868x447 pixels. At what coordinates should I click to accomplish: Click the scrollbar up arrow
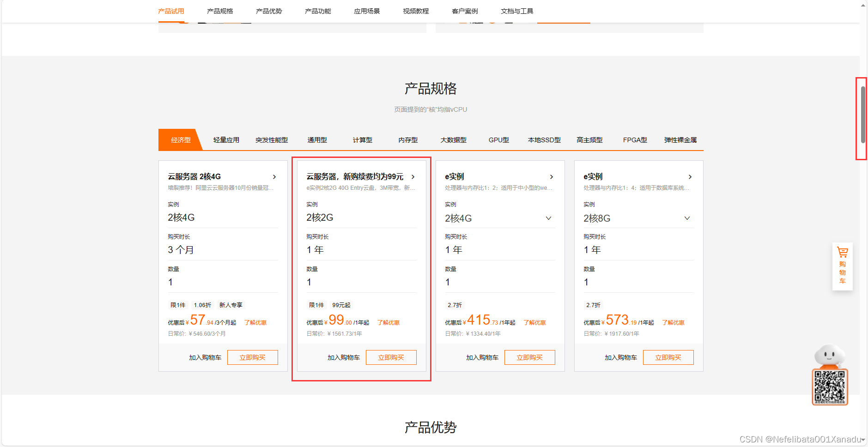click(863, 5)
